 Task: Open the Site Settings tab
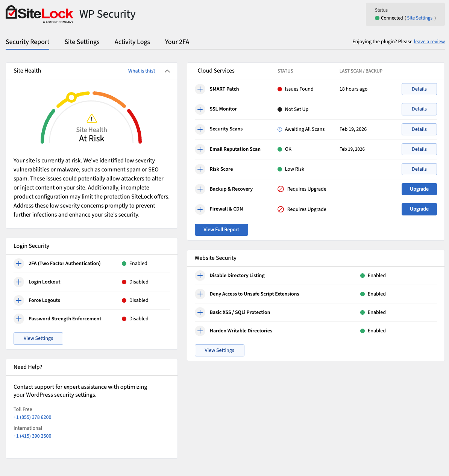pyautogui.click(x=82, y=42)
